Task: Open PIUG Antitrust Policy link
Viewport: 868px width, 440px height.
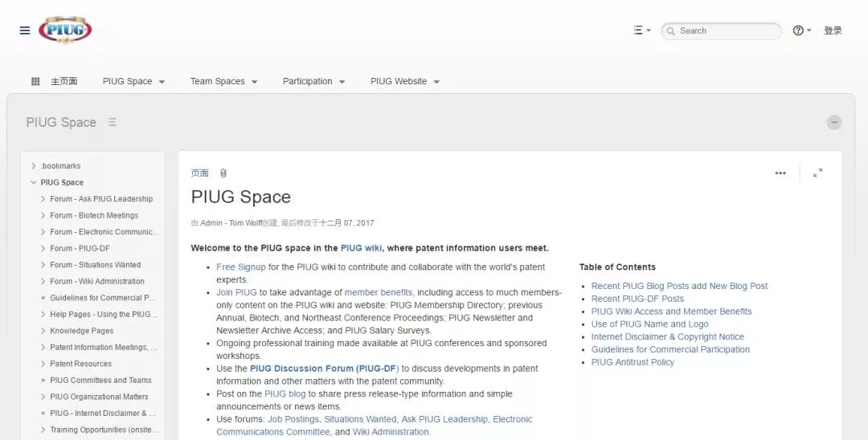Action: pos(633,363)
